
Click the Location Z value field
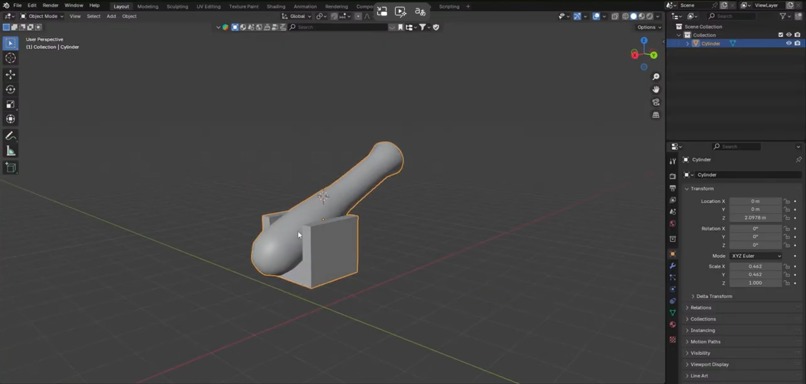755,218
